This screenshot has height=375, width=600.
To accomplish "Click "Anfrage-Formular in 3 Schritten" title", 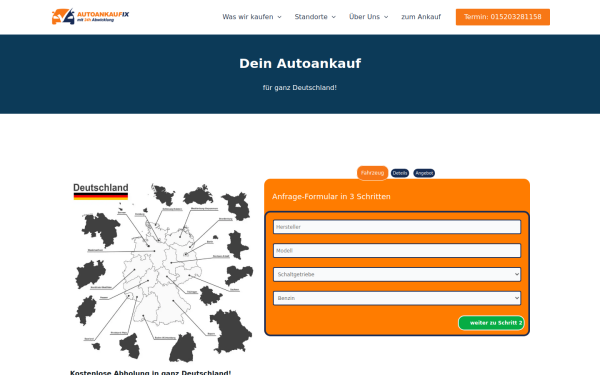I will (331, 196).
